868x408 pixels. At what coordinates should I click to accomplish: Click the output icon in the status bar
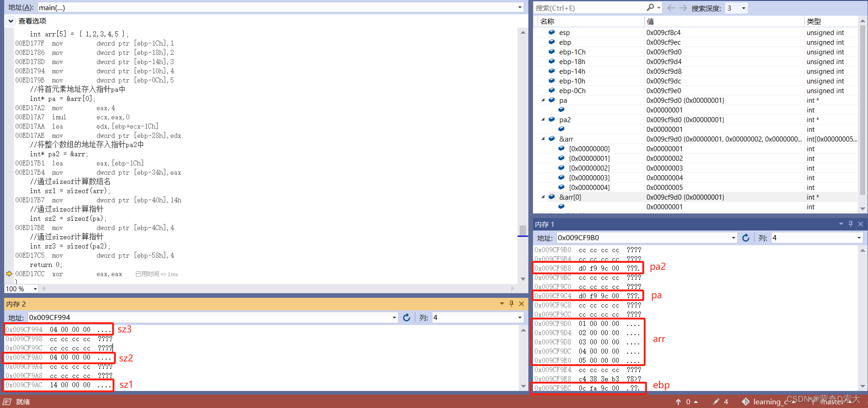(7, 402)
